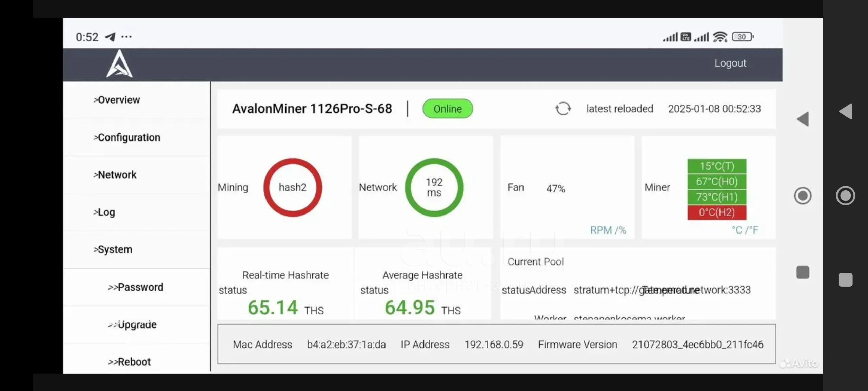The width and height of the screenshot is (868, 391).
Task: Click the Mac Address label
Action: [x=262, y=345]
